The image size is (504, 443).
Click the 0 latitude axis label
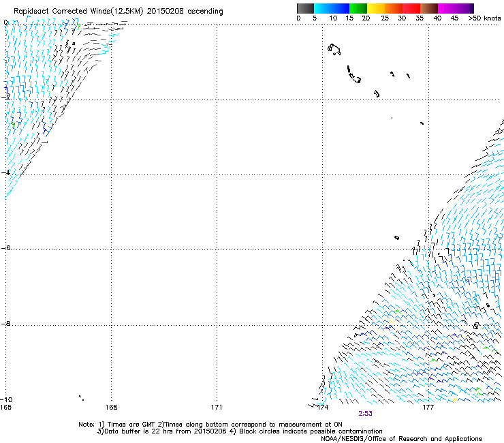(x=5, y=22)
